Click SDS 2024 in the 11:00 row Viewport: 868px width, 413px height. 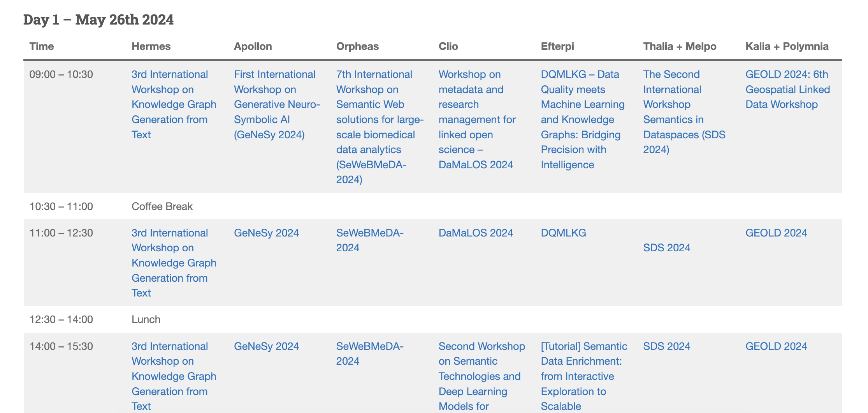[666, 248]
